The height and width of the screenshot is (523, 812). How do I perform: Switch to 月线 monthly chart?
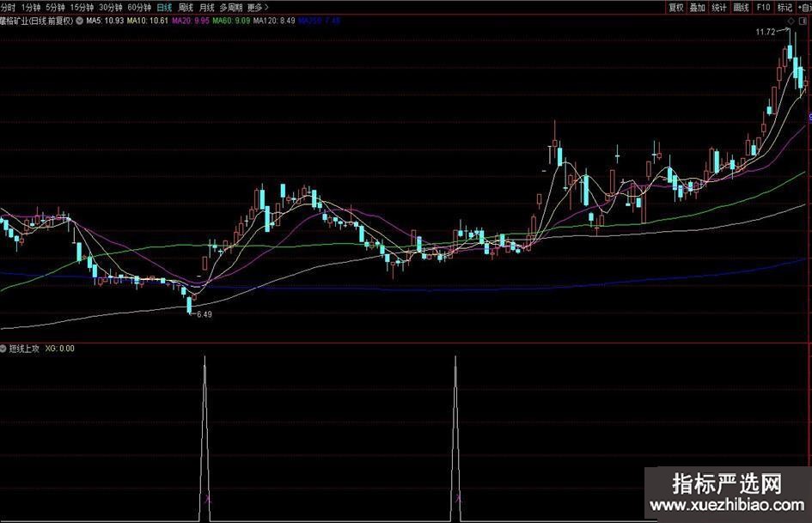[206, 8]
